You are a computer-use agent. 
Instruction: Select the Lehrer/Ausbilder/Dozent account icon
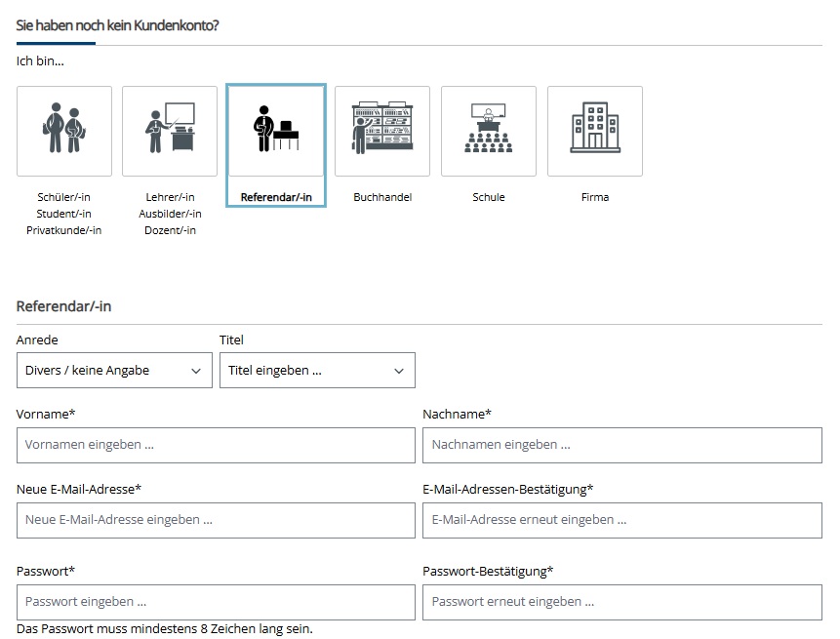[x=170, y=131]
